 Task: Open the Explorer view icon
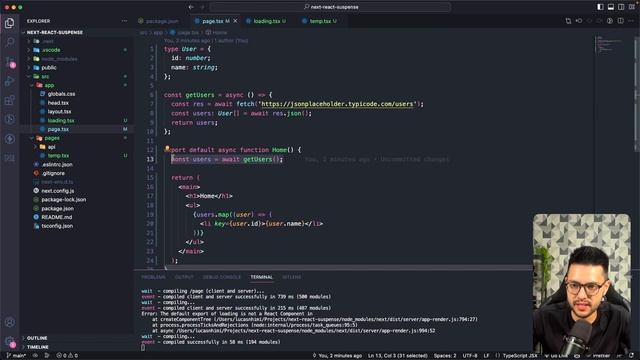[x=9, y=23]
